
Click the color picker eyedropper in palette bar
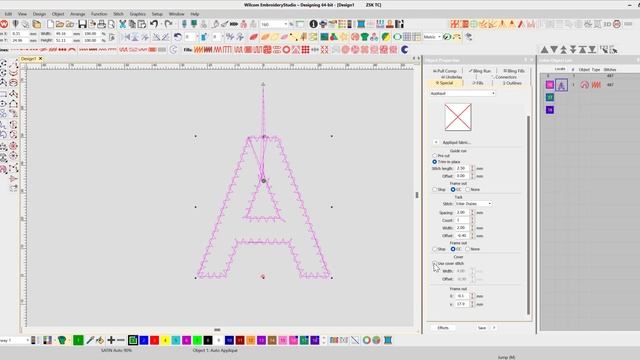point(90,340)
